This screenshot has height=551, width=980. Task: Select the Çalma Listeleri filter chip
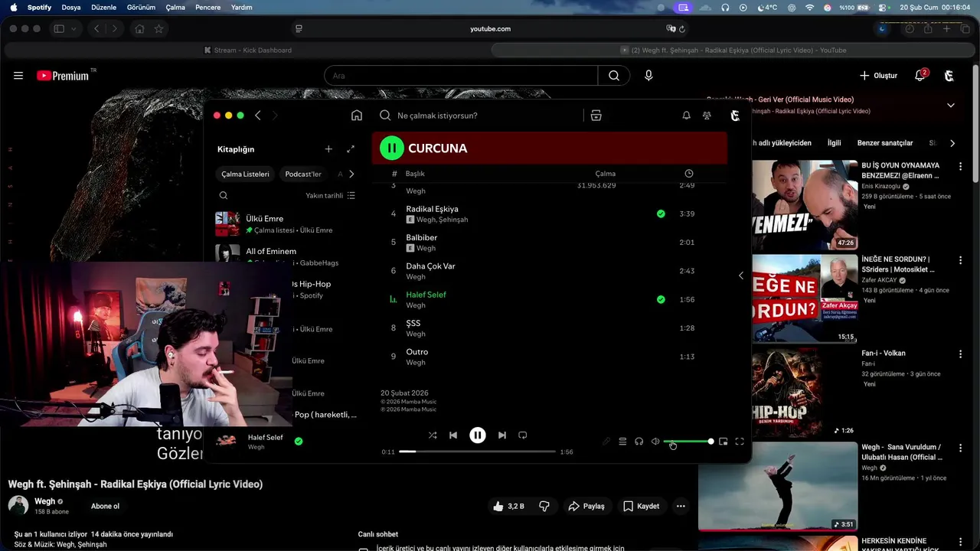tap(245, 174)
